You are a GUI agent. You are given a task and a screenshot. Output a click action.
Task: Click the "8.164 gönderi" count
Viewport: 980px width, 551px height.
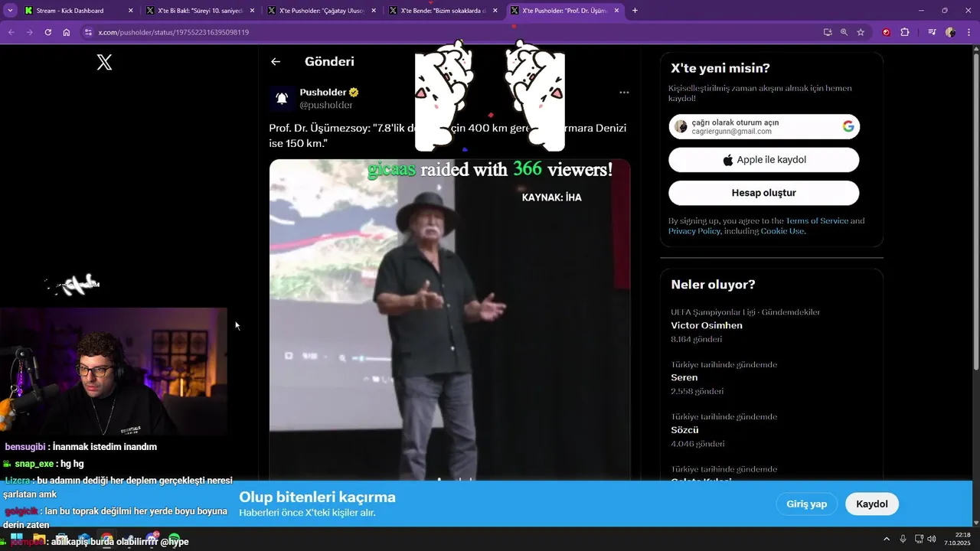(x=697, y=339)
